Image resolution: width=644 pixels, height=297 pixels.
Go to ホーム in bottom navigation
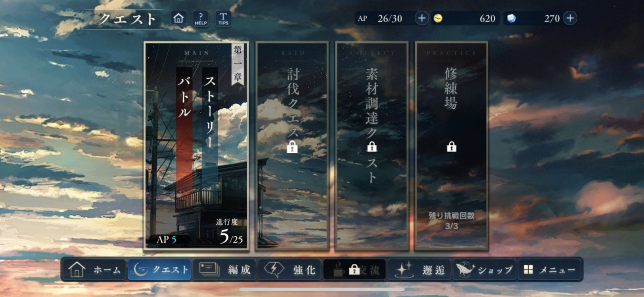pos(94,269)
